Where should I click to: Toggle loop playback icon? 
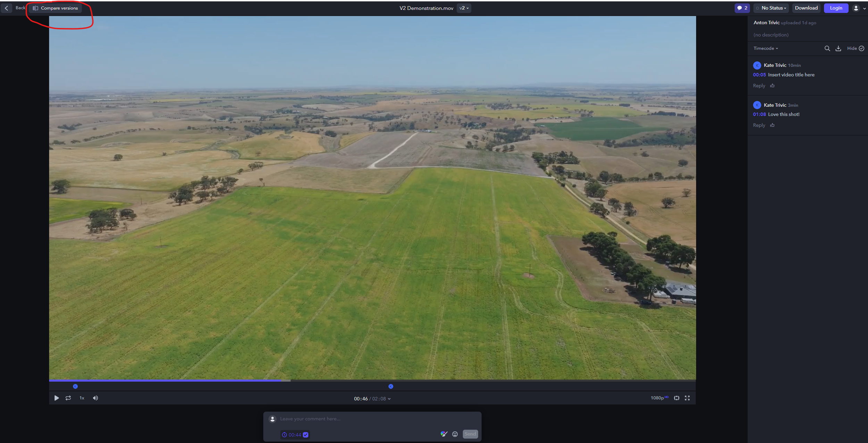[x=68, y=398]
